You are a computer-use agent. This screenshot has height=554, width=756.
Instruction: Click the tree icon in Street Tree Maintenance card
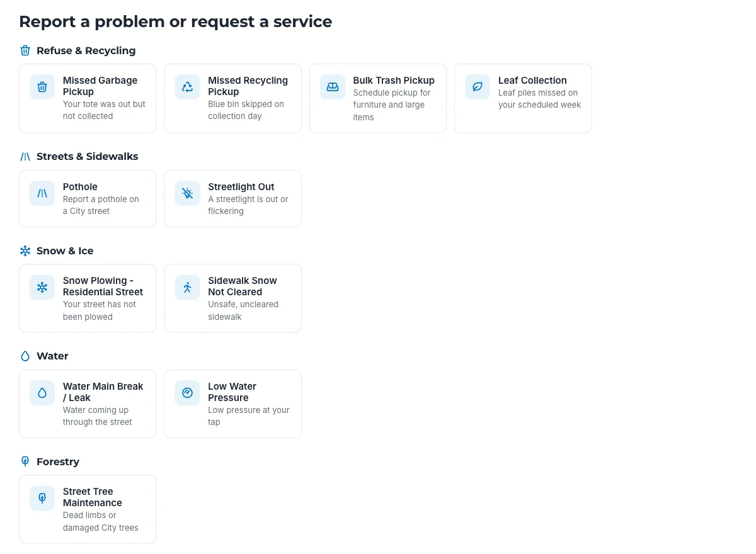pyautogui.click(x=42, y=498)
